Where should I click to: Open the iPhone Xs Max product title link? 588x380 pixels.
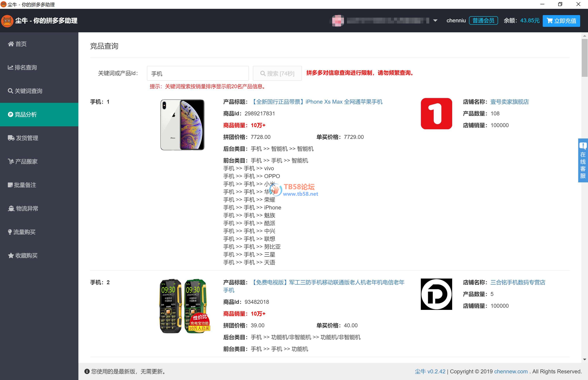(317, 102)
